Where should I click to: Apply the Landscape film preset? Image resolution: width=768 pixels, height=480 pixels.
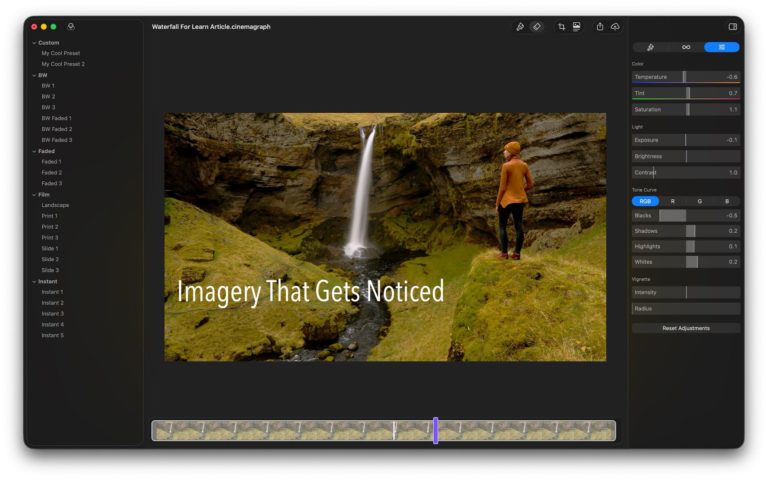click(x=55, y=205)
